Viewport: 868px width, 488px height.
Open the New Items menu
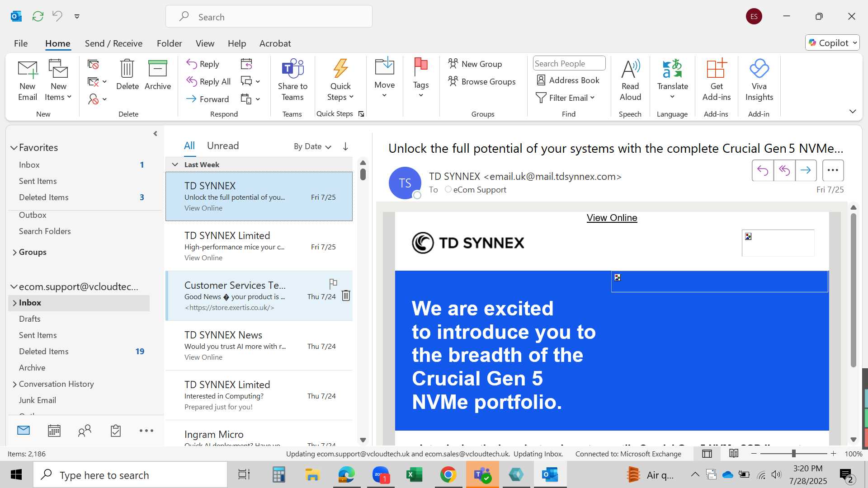pyautogui.click(x=58, y=80)
